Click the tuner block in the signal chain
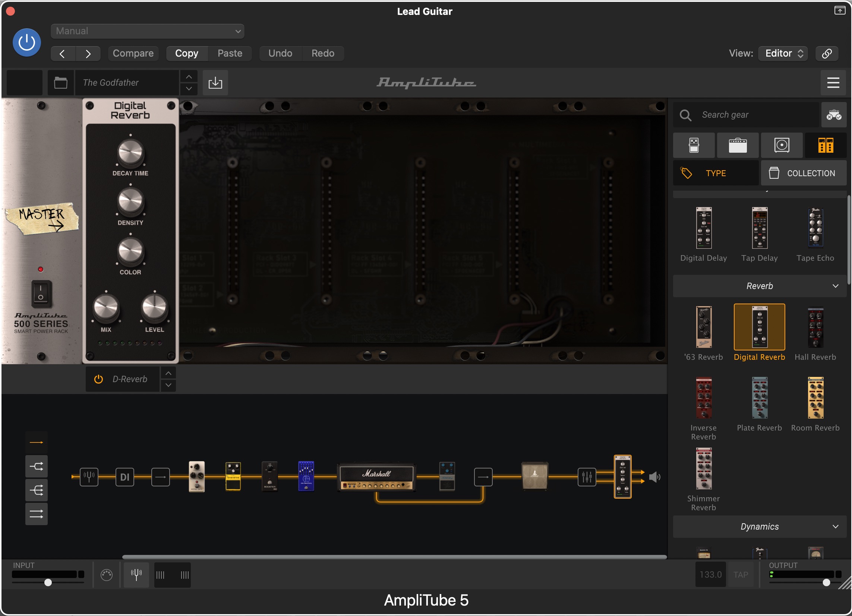This screenshot has height=616, width=852. [x=89, y=477]
